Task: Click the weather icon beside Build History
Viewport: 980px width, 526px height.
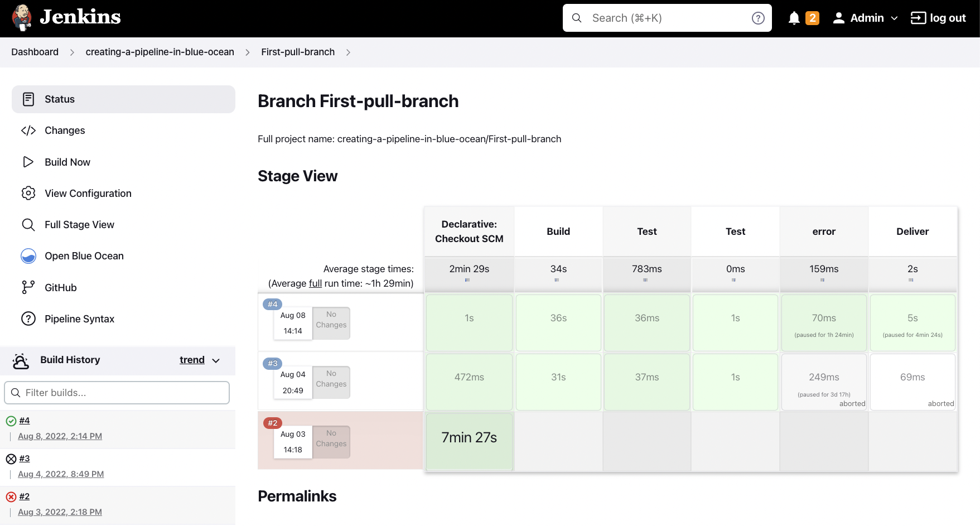Action: [21, 360]
